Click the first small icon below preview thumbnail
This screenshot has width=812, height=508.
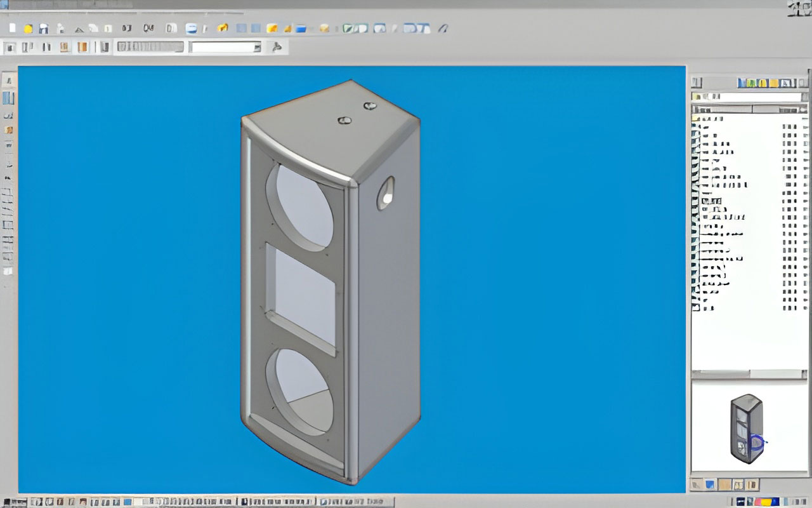[696, 485]
